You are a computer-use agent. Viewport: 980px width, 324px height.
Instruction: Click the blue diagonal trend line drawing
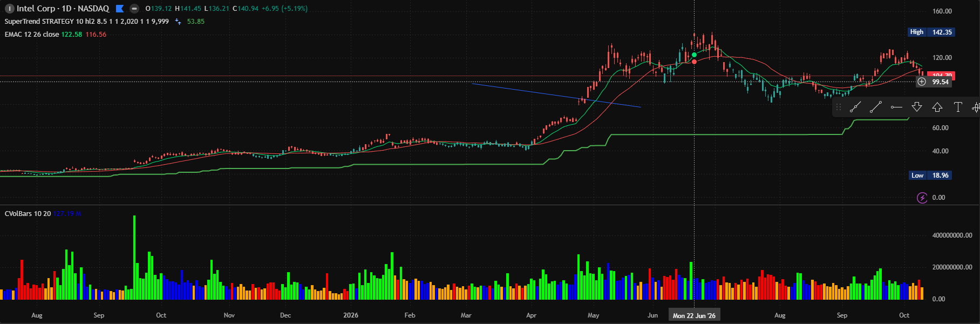click(x=556, y=95)
